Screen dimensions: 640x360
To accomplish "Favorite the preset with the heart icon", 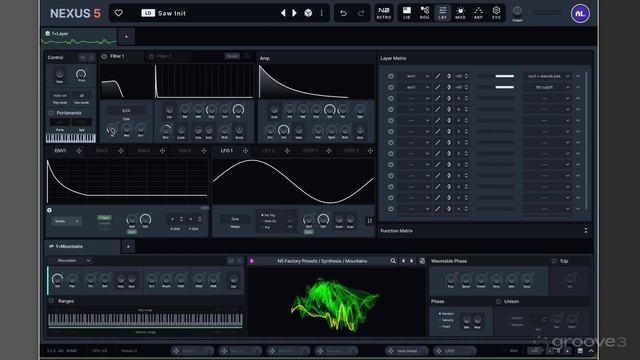I will pos(118,13).
